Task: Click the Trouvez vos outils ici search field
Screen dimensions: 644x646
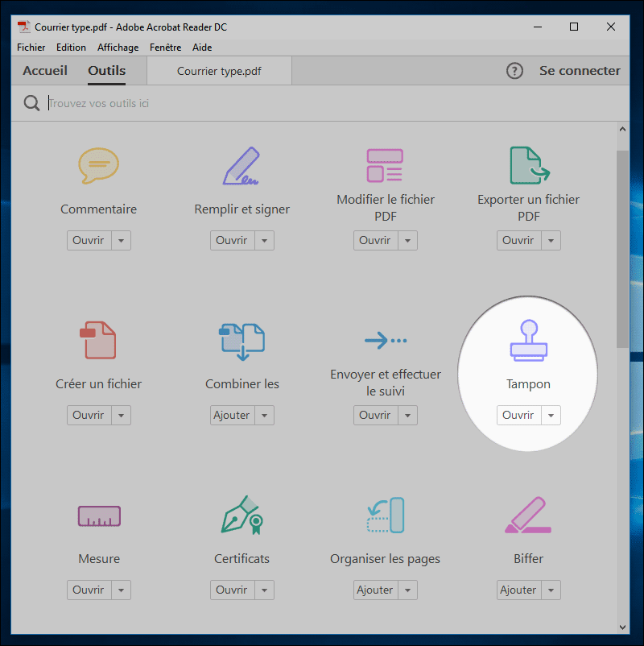Action: click(321, 103)
